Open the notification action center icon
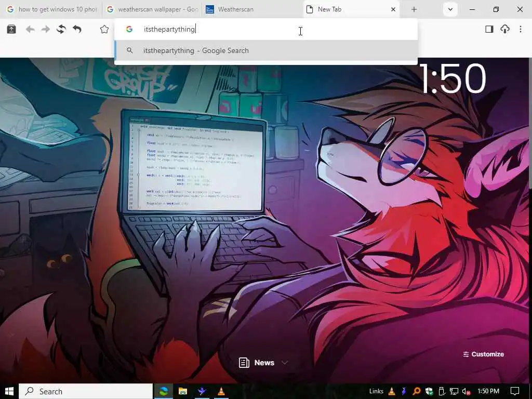This screenshot has width=532, height=399. [x=515, y=391]
